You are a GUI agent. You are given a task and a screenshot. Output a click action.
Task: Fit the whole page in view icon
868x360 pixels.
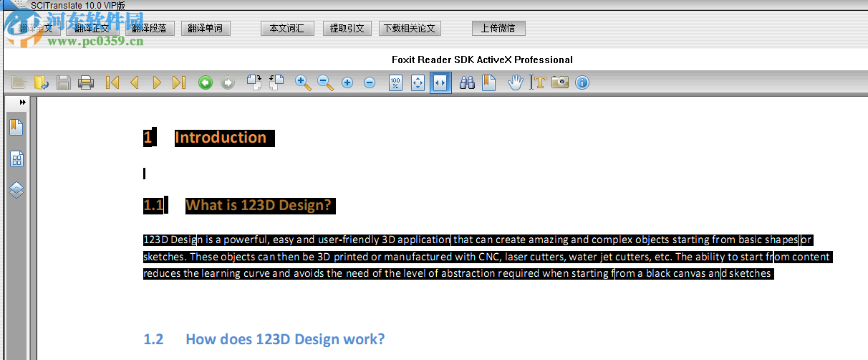[418, 82]
